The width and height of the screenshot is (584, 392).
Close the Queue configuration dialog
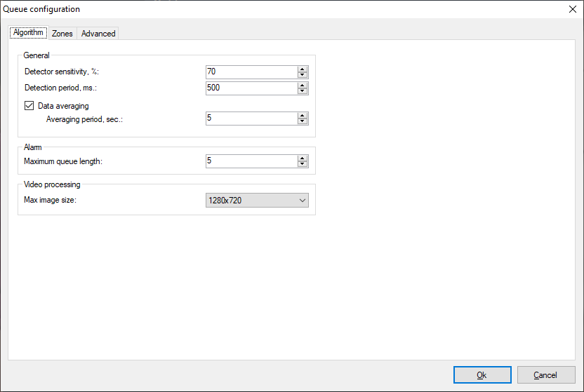pos(571,9)
